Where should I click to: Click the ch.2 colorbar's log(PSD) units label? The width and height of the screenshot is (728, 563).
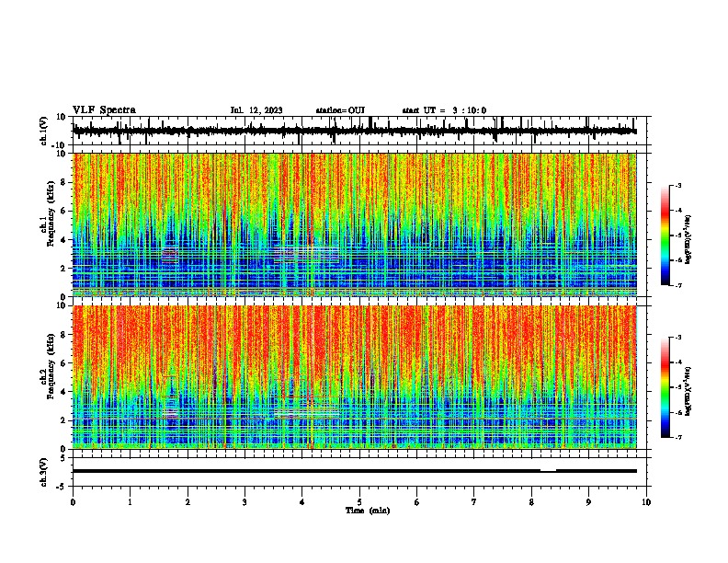(x=688, y=391)
